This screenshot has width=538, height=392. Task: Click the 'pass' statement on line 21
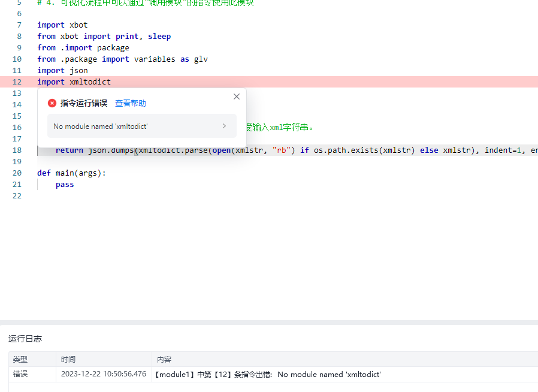[x=65, y=185]
